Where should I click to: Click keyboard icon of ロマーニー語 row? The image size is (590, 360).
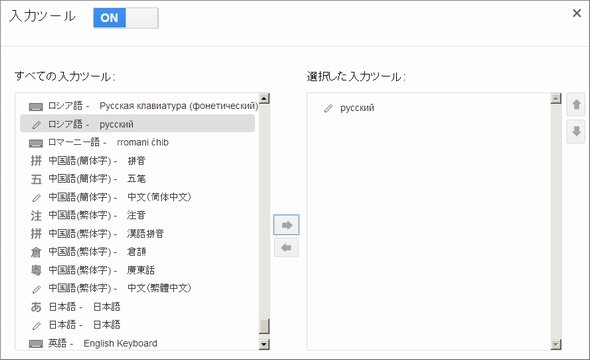coord(36,143)
